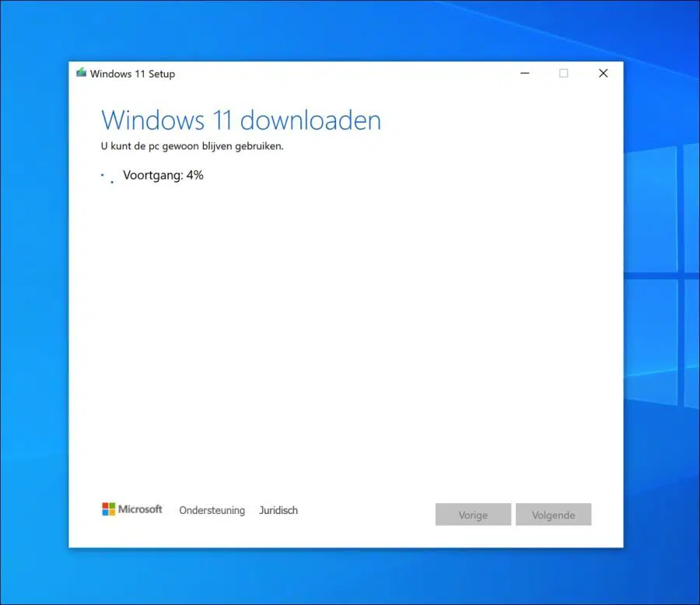
Task: Open the Juridisch link
Action: coord(278,510)
